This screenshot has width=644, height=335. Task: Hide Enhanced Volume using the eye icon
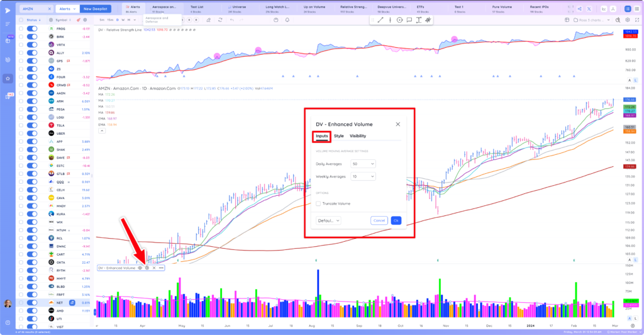pyautogui.click(x=140, y=268)
